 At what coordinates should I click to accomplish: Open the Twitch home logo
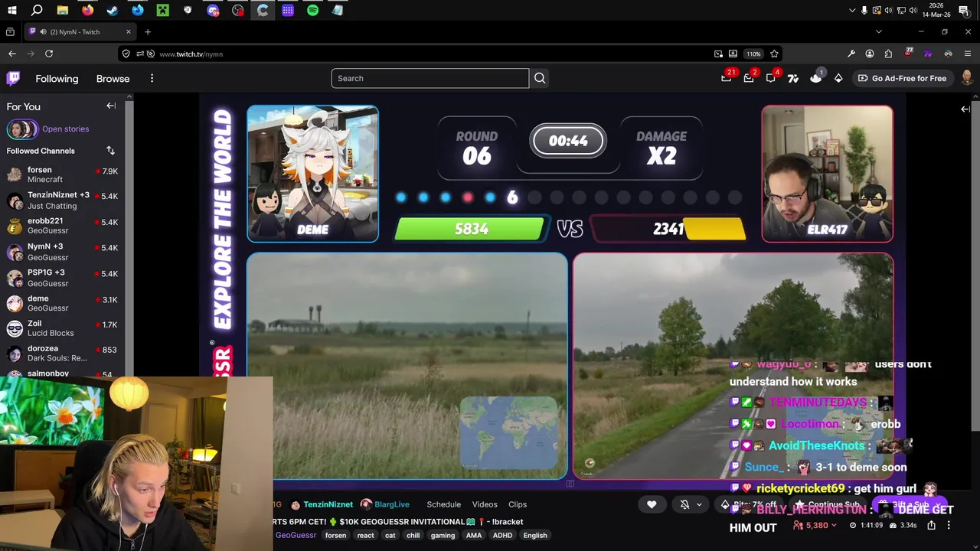13,78
